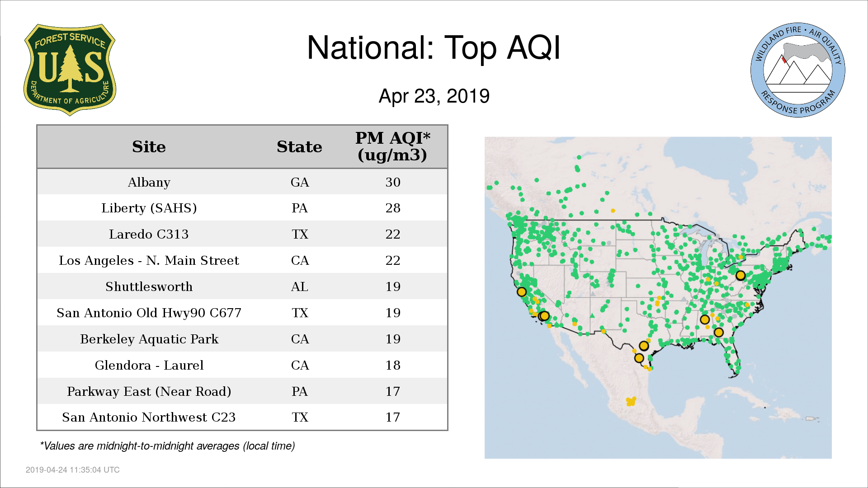Viewport: 868px width, 488px height.
Task: Select Los Angeles - N. Main Street row
Action: click(x=242, y=260)
